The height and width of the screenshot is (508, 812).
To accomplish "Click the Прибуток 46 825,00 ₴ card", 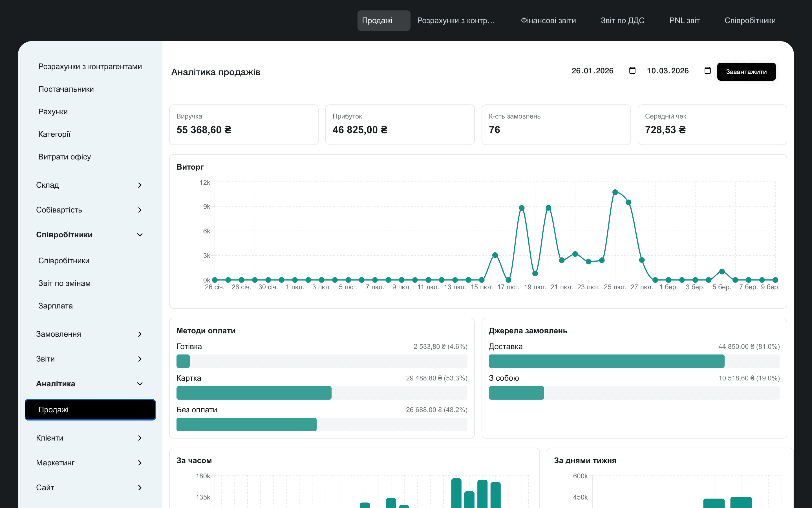I will [400, 125].
